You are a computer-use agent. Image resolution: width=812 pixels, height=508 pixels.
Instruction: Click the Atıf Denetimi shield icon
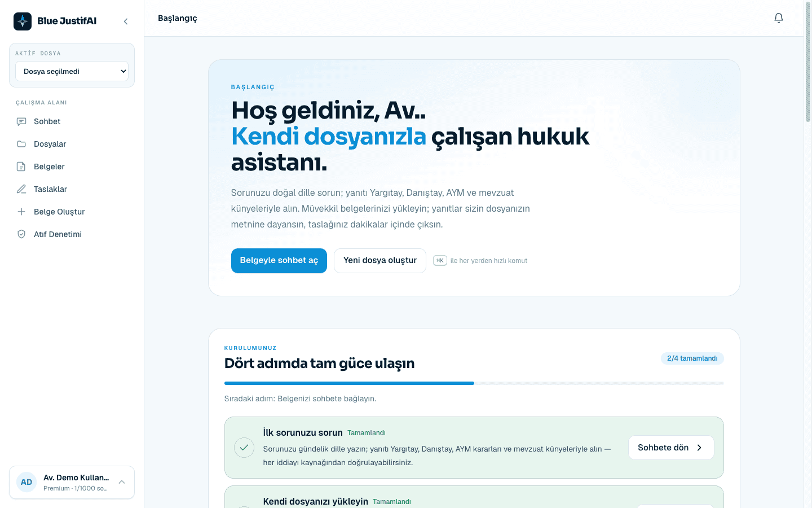(21, 234)
